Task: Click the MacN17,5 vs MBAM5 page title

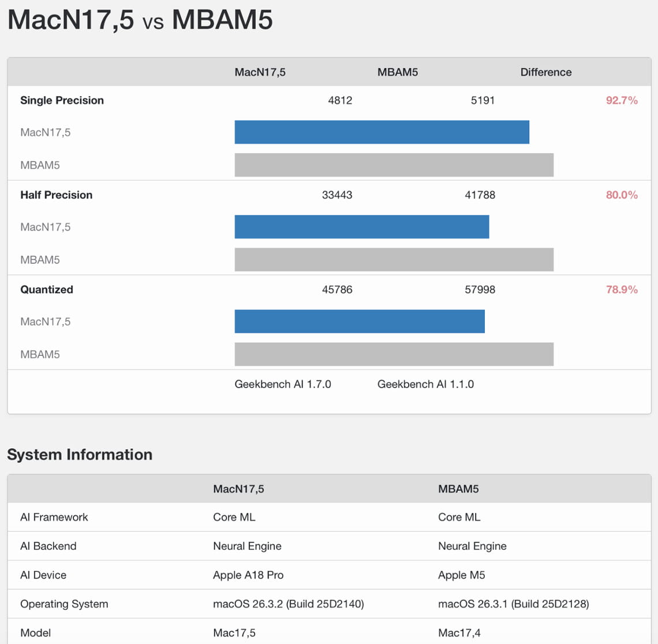Action: click(x=140, y=20)
